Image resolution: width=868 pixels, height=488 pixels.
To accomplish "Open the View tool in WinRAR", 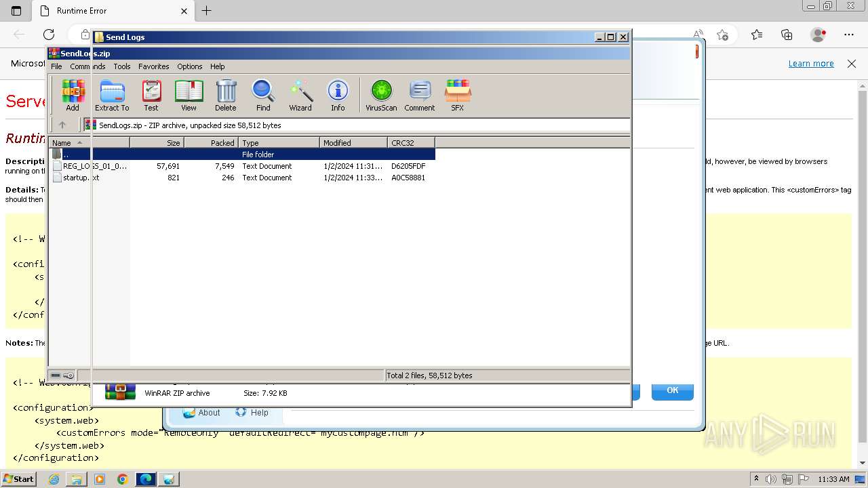I will click(x=189, y=95).
